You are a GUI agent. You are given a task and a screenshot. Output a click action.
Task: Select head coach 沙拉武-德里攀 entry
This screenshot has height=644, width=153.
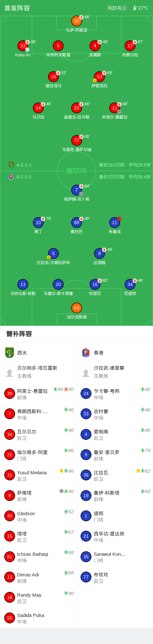pyautogui.click(x=115, y=372)
